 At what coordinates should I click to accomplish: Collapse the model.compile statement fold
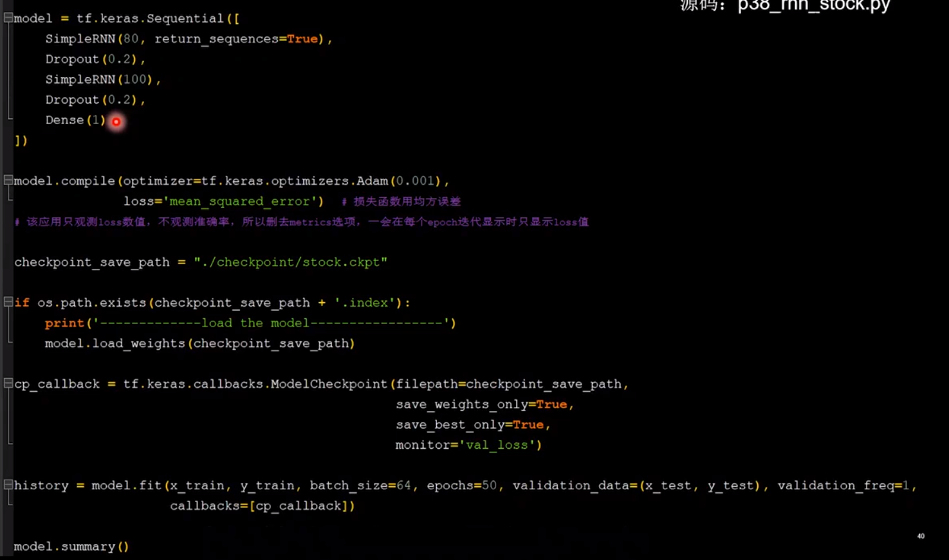[x=8, y=181]
